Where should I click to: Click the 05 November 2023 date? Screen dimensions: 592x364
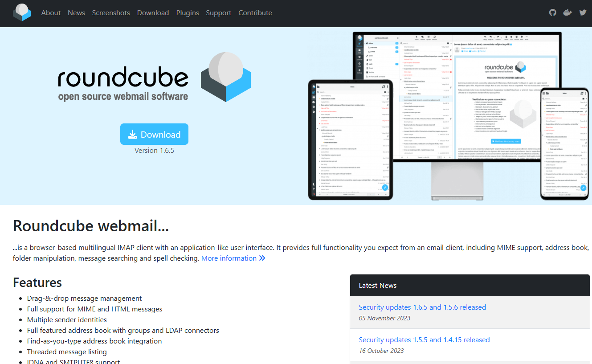click(x=384, y=318)
